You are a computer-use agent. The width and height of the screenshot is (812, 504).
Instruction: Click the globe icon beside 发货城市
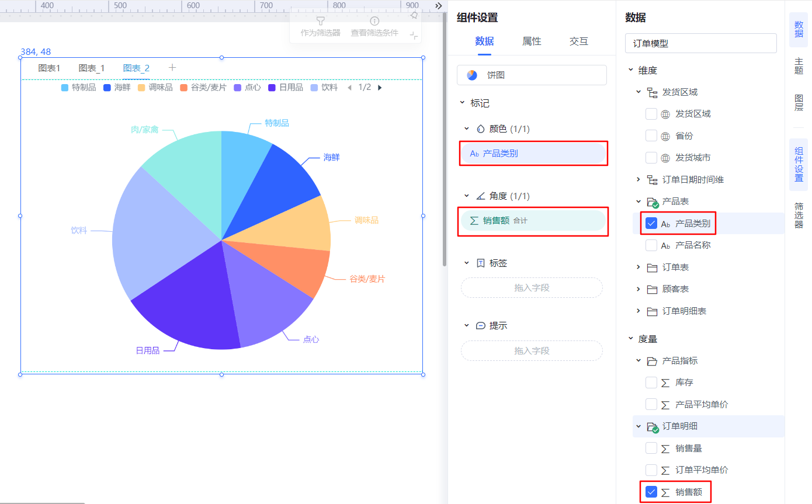click(x=665, y=158)
